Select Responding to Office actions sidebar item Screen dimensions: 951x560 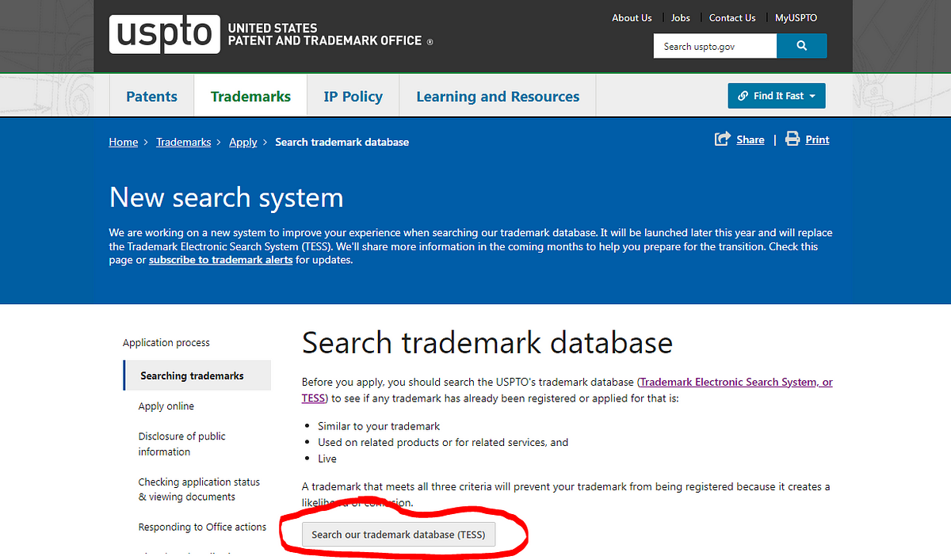point(202,527)
